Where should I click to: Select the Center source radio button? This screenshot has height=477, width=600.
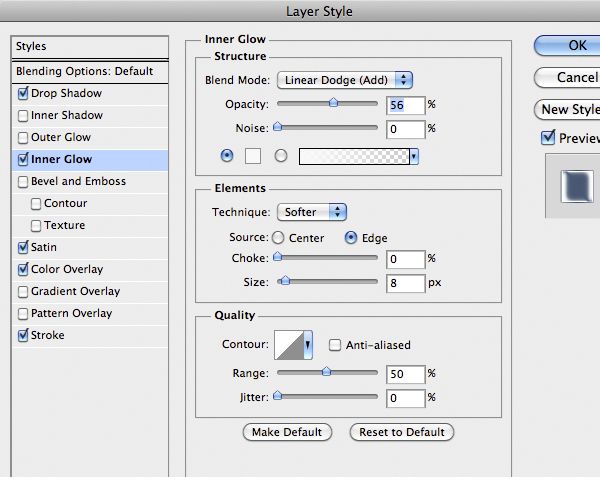tap(278, 238)
